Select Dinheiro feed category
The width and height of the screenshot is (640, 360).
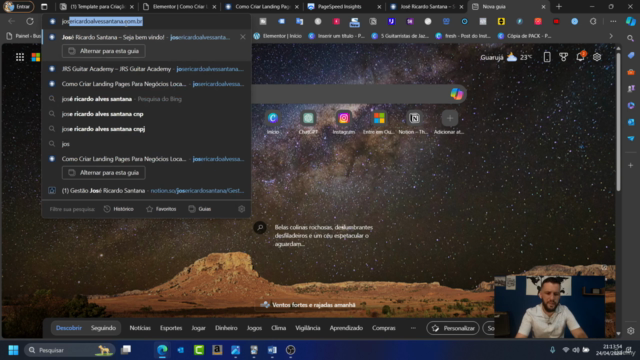pyautogui.click(x=226, y=328)
